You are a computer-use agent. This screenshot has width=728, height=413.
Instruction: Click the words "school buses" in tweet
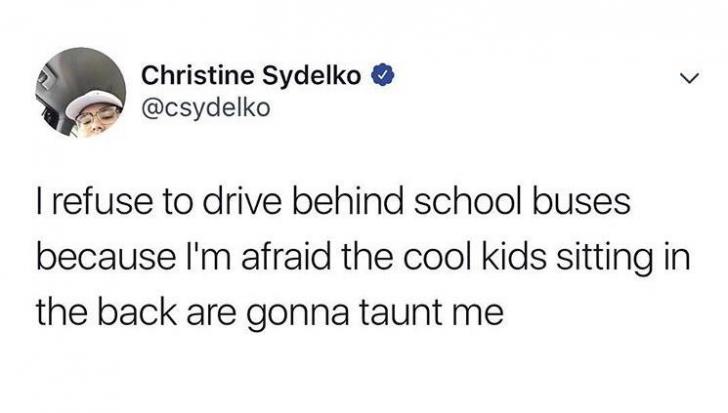point(522,202)
